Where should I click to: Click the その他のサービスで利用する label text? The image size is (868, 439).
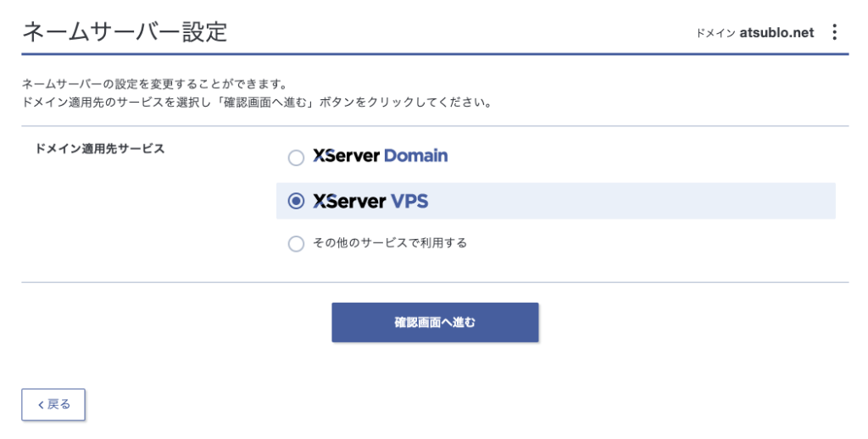click(x=389, y=243)
